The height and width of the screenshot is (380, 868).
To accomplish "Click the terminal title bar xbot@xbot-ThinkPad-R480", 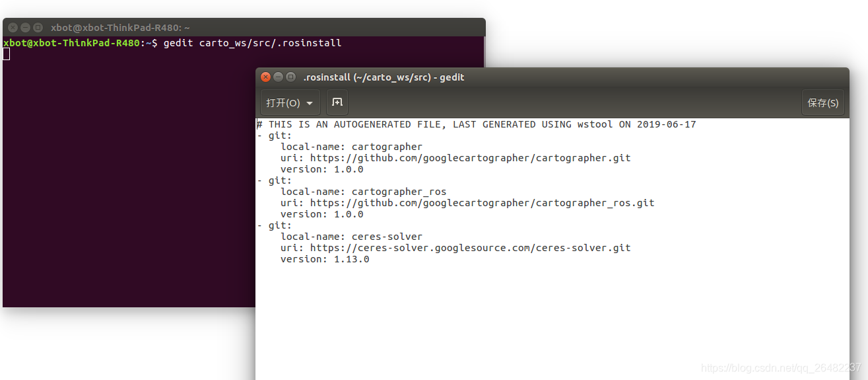I will click(x=120, y=28).
